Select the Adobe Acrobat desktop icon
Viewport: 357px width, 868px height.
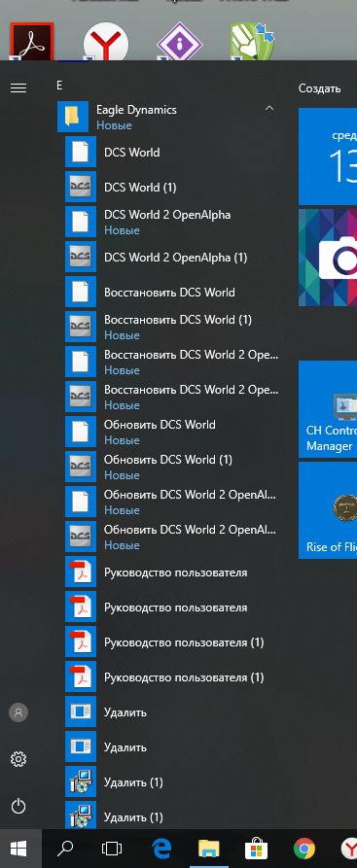[31, 41]
